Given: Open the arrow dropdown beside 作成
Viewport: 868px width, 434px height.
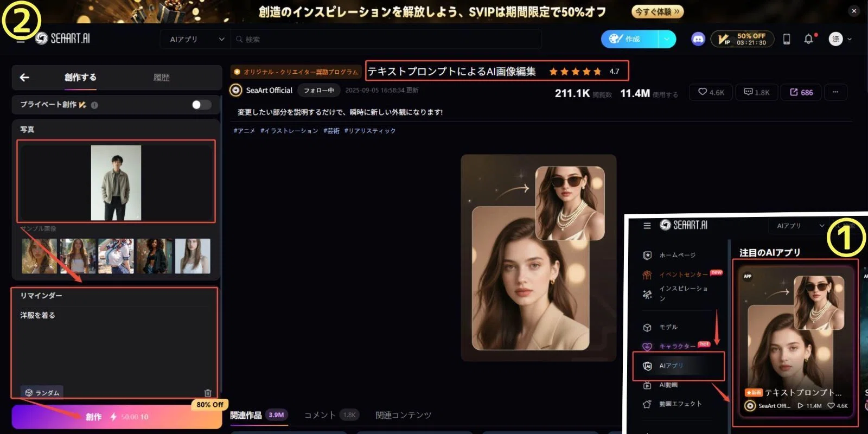Looking at the screenshot, I should tap(667, 39).
